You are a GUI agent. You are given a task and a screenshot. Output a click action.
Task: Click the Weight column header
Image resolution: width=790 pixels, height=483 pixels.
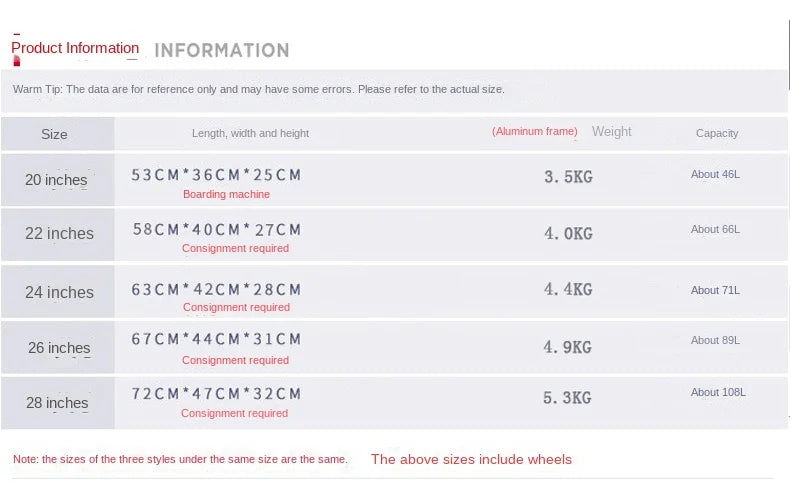(x=611, y=131)
